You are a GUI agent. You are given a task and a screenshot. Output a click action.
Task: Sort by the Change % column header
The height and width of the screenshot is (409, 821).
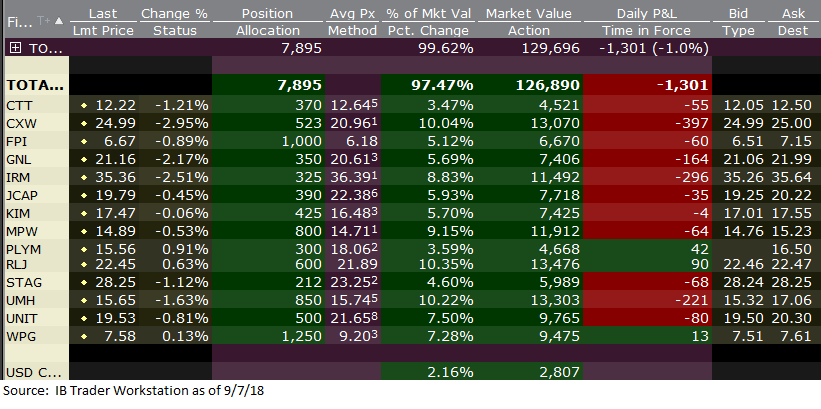174,14
